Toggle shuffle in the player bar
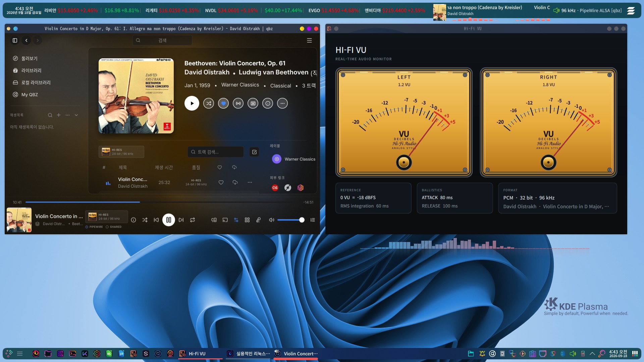This screenshot has width=644, height=362. [145, 220]
